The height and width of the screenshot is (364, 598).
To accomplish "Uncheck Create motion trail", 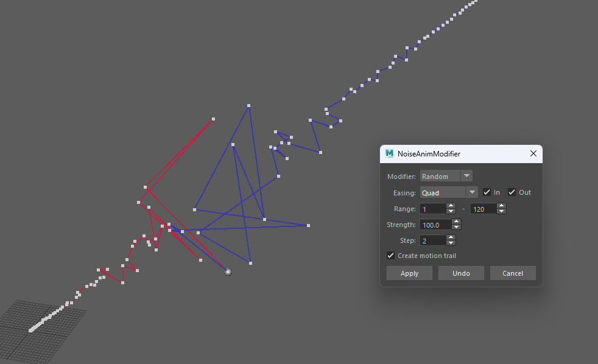I will [390, 256].
